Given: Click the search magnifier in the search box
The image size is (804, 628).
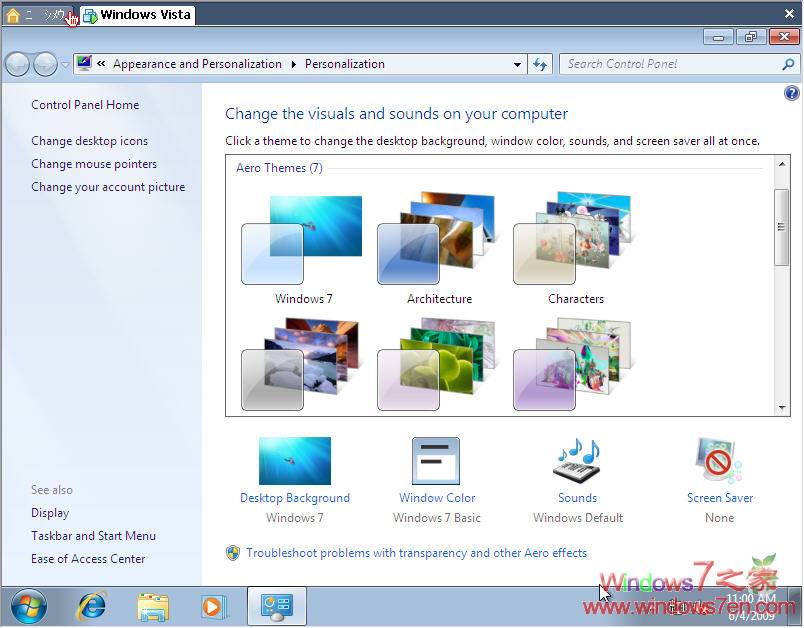Looking at the screenshot, I should [x=789, y=63].
